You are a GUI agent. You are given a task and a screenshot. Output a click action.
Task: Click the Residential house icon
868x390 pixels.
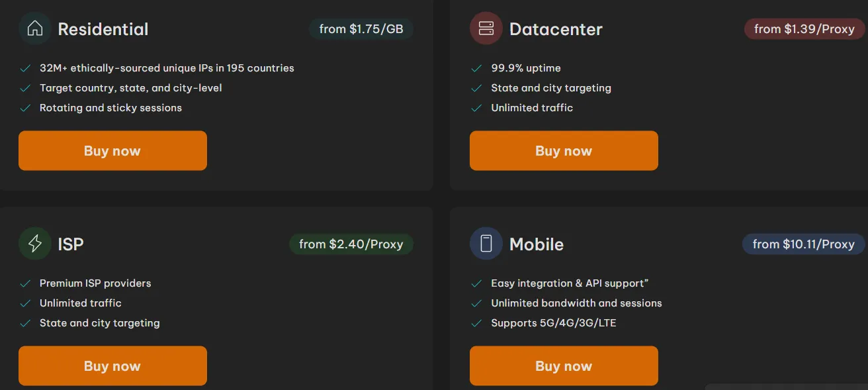click(x=35, y=29)
